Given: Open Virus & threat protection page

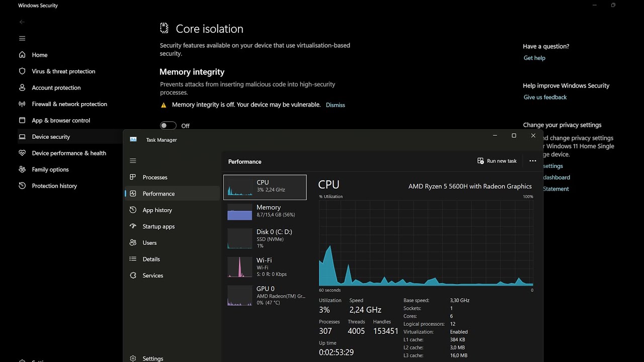Looking at the screenshot, I should pos(63,71).
